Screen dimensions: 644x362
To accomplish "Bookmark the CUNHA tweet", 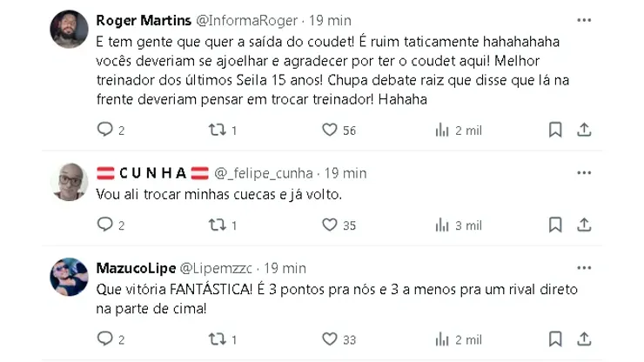I will [555, 225].
